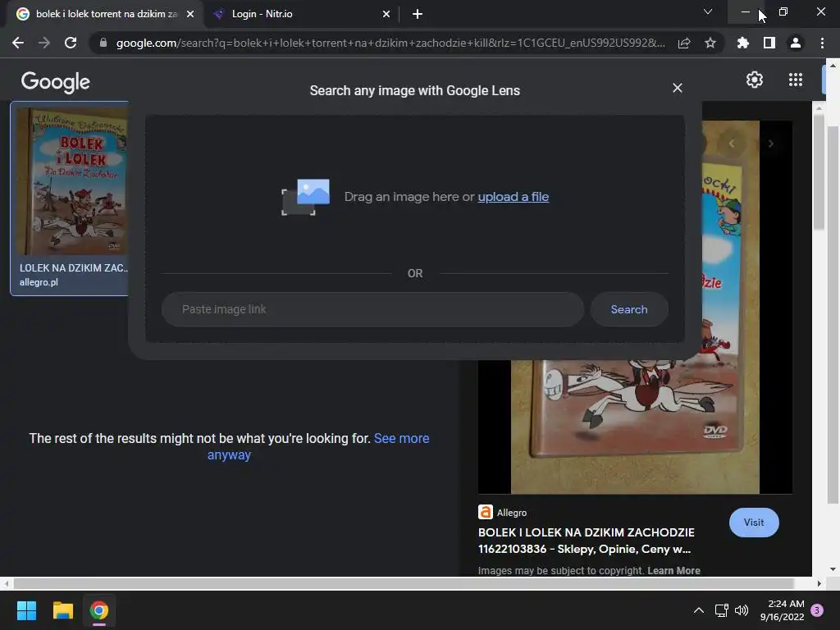Select the Bolek i Lolek allegro thumbnail
The height and width of the screenshot is (630, 840).
(72, 181)
